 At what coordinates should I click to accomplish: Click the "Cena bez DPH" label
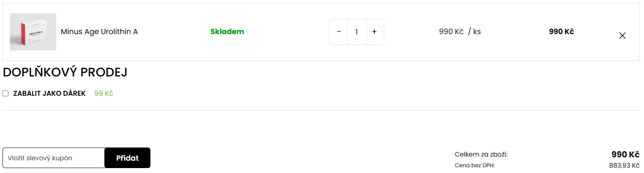(x=475, y=166)
